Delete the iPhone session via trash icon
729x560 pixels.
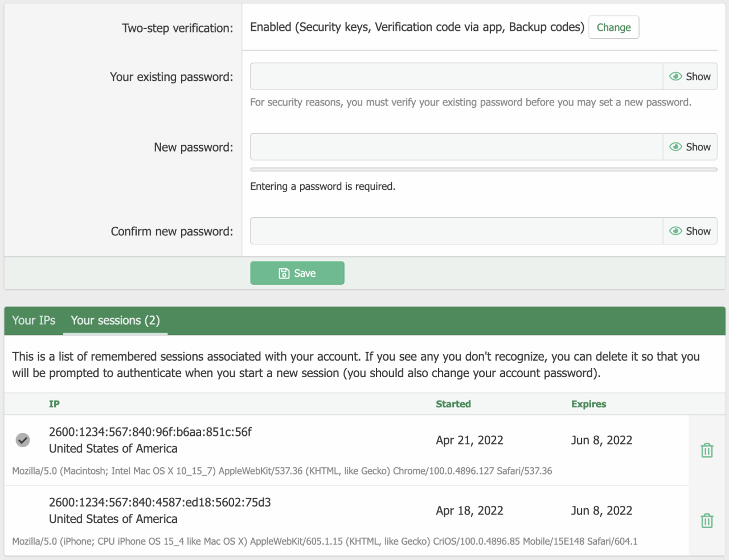click(x=707, y=520)
